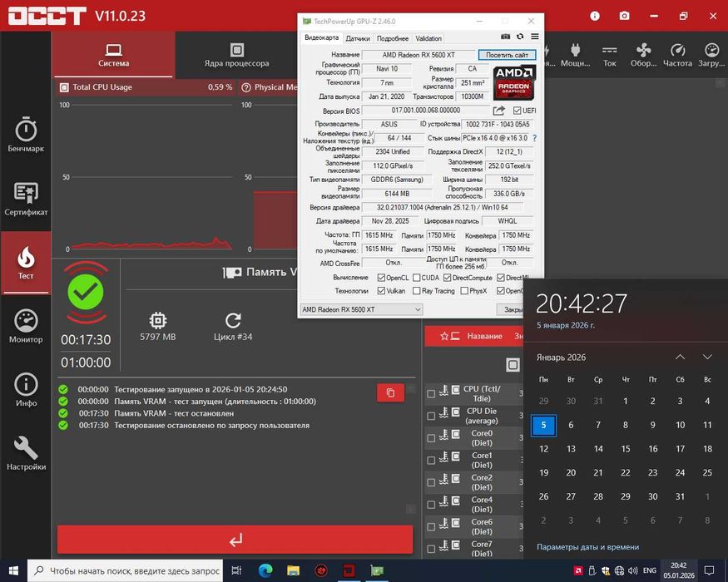Click the taskbar search input field
728x582 pixels.
[126, 571]
